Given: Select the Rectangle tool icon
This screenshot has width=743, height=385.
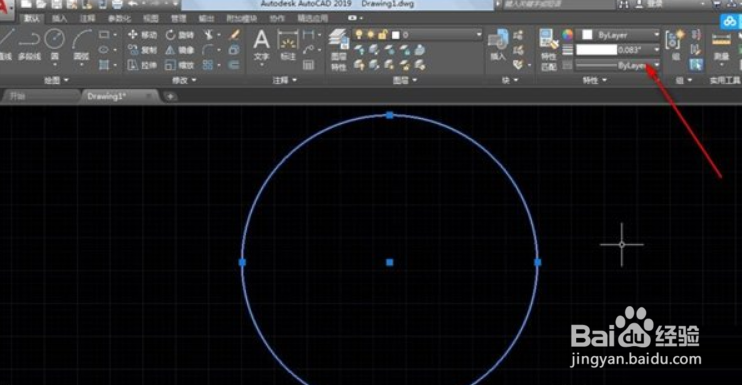Looking at the screenshot, I should point(103,35).
